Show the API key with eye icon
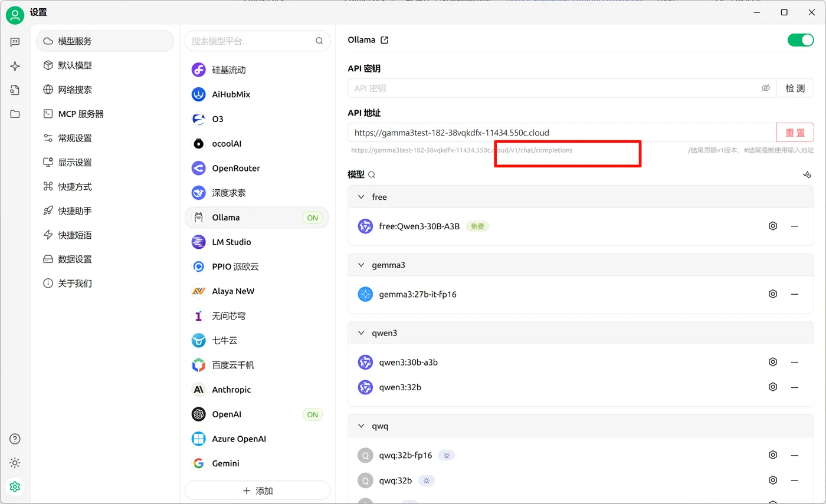The height and width of the screenshot is (504, 826). 766,88
